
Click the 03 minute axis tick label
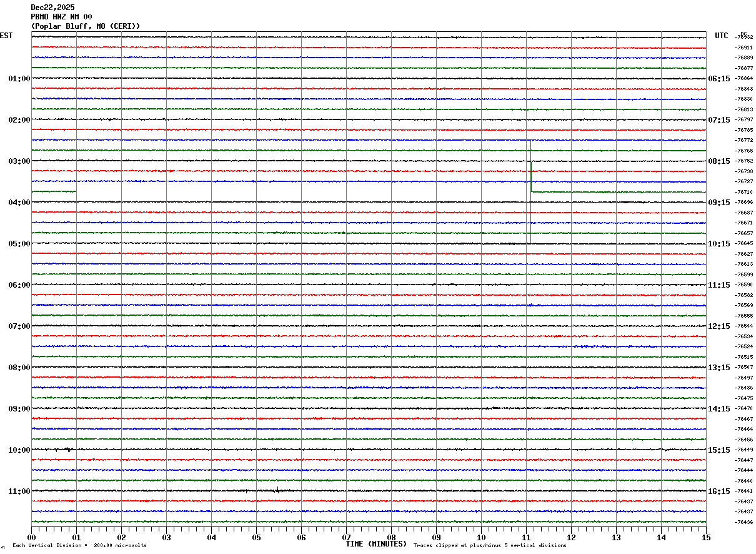click(166, 537)
